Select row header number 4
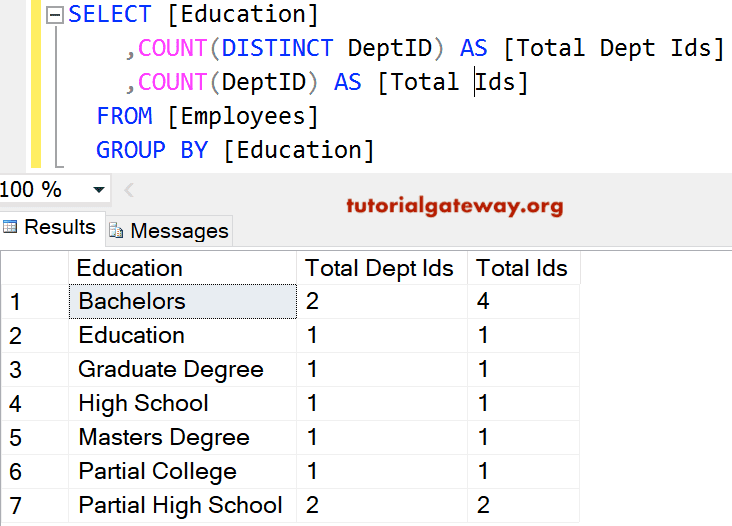Screen dimensions: 732x526 35,404
